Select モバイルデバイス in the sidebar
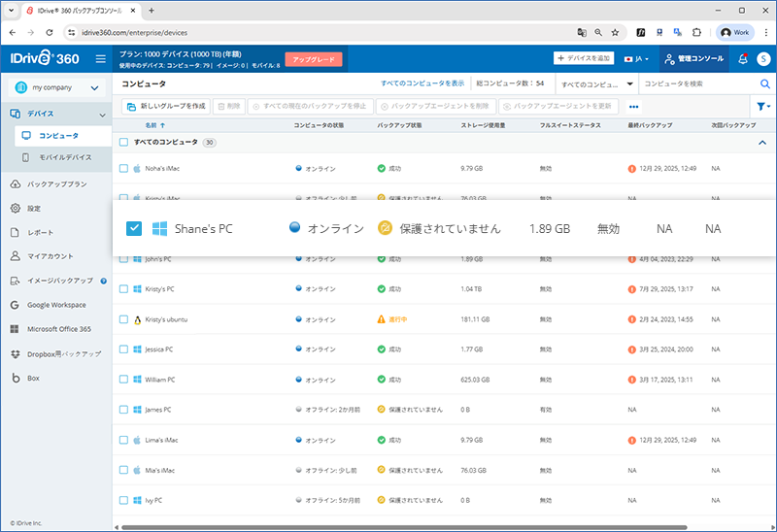The height and width of the screenshot is (532, 777). click(x=65, y=157)
